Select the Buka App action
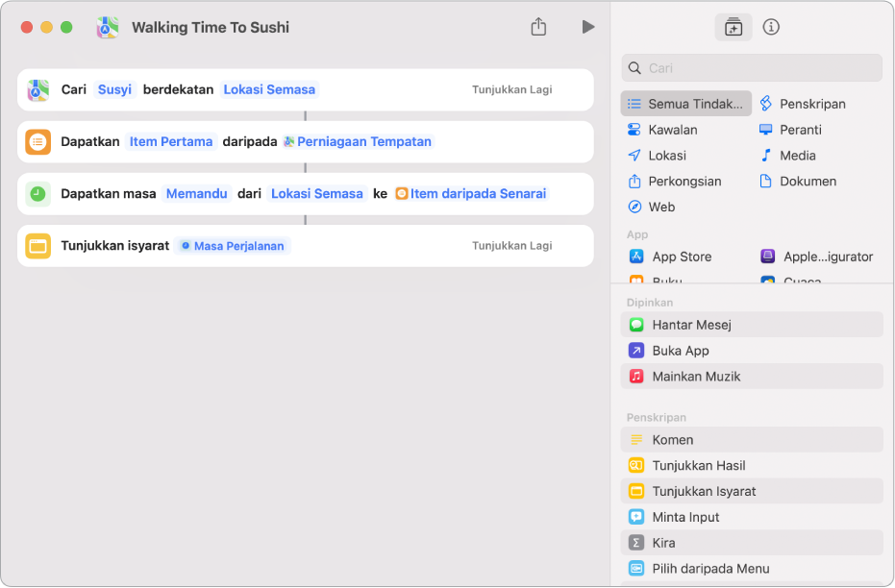Viewport: 895px width, 588px height. pos(681,351)
